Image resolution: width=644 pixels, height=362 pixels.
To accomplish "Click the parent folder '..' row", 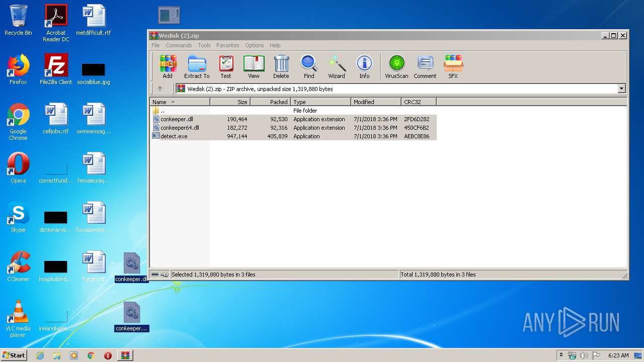I will tap(293, 111).
